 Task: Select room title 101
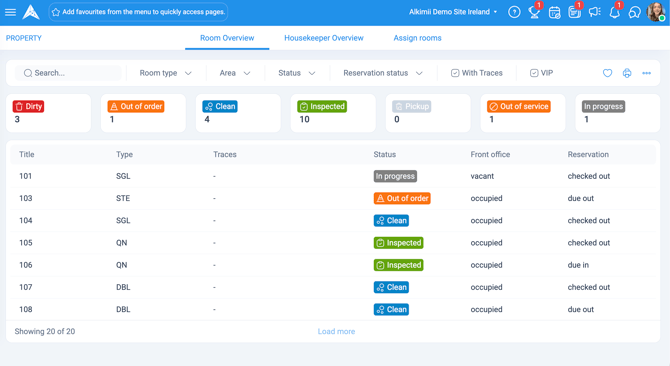(26, 176)
